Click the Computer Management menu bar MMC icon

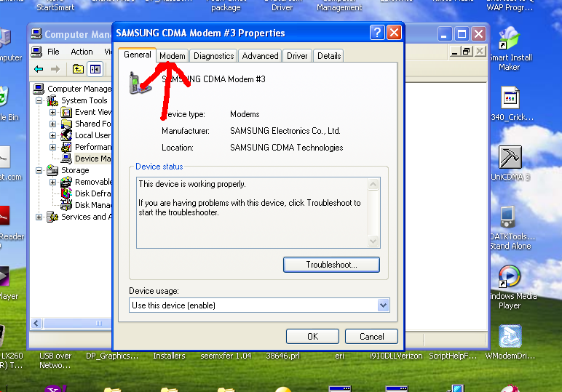pos(36,52)
